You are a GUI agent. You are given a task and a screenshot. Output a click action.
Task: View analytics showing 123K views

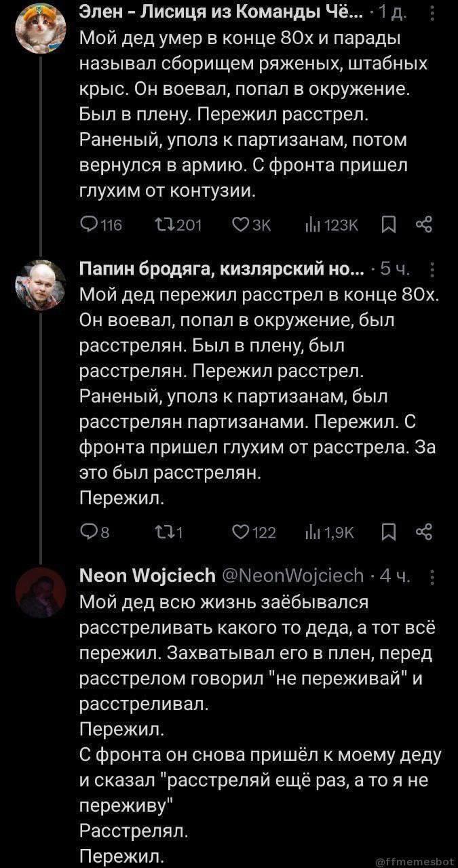tap(328, 225)
